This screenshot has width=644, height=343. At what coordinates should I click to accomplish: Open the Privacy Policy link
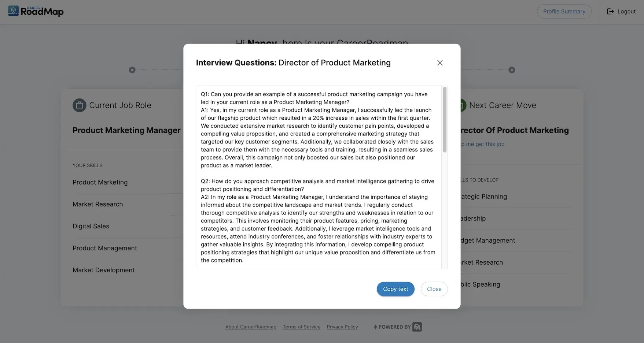[342, 327]
